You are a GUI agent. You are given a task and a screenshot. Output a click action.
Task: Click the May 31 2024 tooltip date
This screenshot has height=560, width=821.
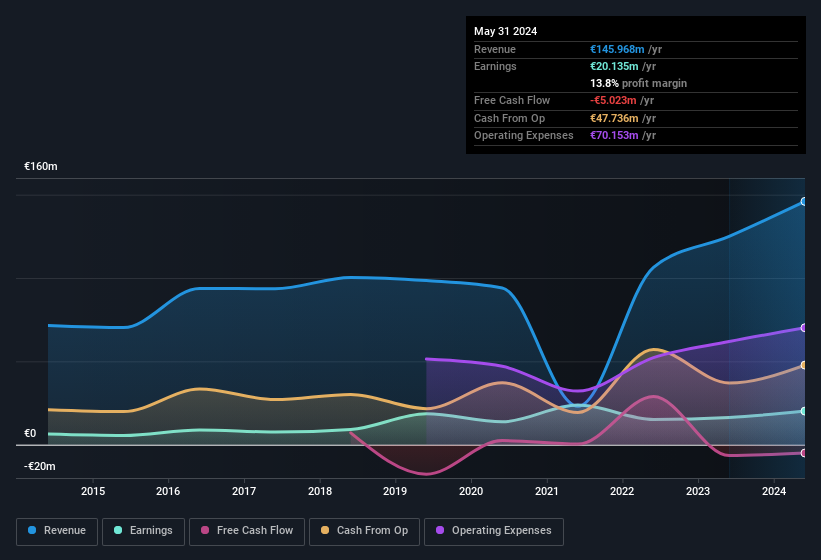505,31
